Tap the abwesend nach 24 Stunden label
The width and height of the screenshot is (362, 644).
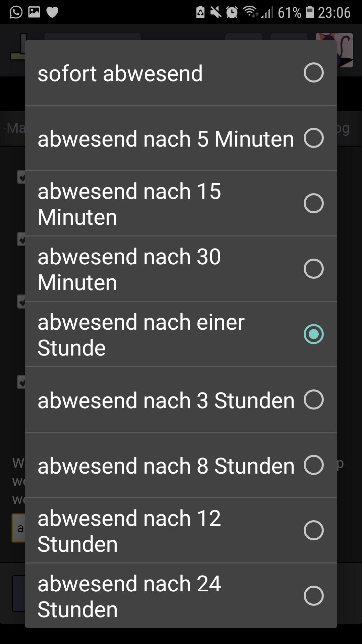pyautogui.click(x=129, y=596)
